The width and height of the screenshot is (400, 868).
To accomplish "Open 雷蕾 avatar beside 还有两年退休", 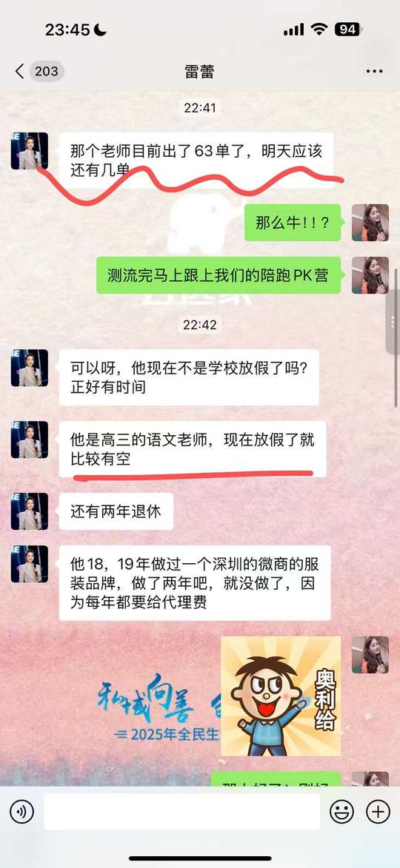I will pos(30,511).
